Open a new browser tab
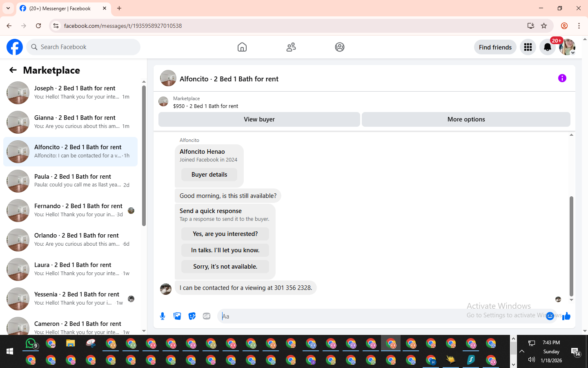Viewport: 588px width, 368px height. point(119,8)
